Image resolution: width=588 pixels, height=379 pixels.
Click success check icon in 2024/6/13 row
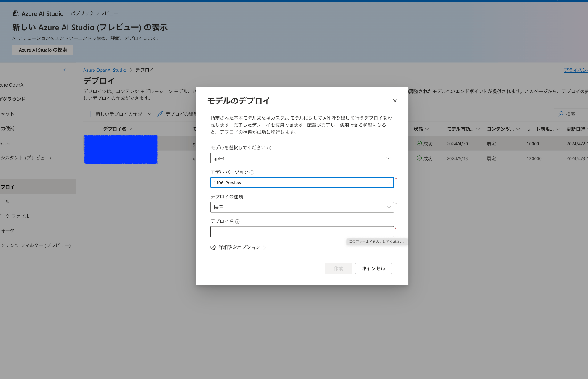click(x=419, y=158)
